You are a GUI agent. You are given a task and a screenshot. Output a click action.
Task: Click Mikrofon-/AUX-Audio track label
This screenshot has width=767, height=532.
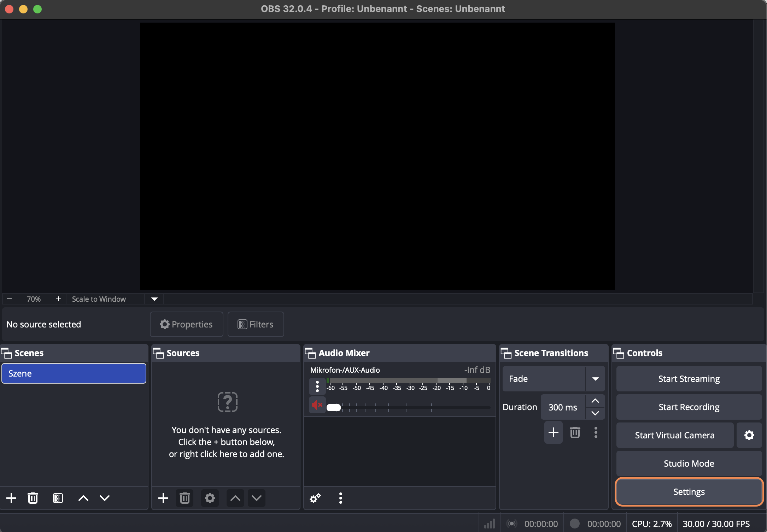point(345,370)
